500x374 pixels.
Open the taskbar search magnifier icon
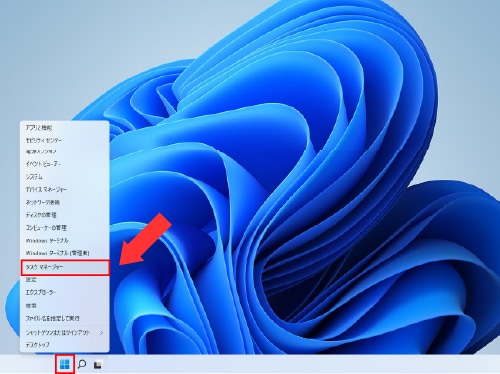click(x=82, y=364)
